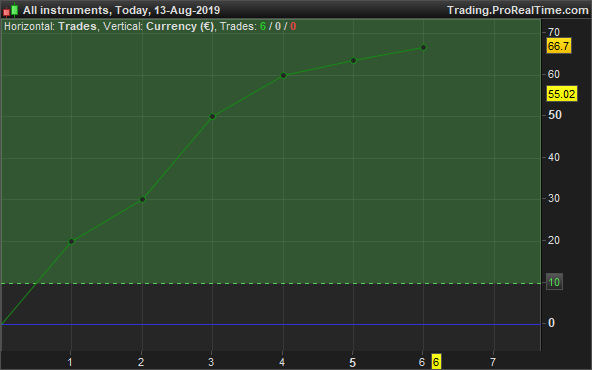The height and width of the screenshot is (370, 592).
Task: Click the 'All instruments, Today, 13-Aug-2019' title
Action: [121, 10]
